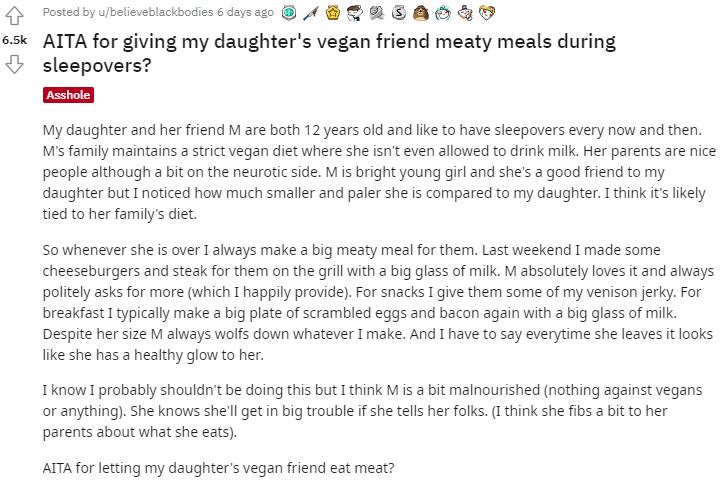Image resolution: width=724 pixels, height=483 pixels.
Task: Click the brown bear award icon
Action: 420,13
